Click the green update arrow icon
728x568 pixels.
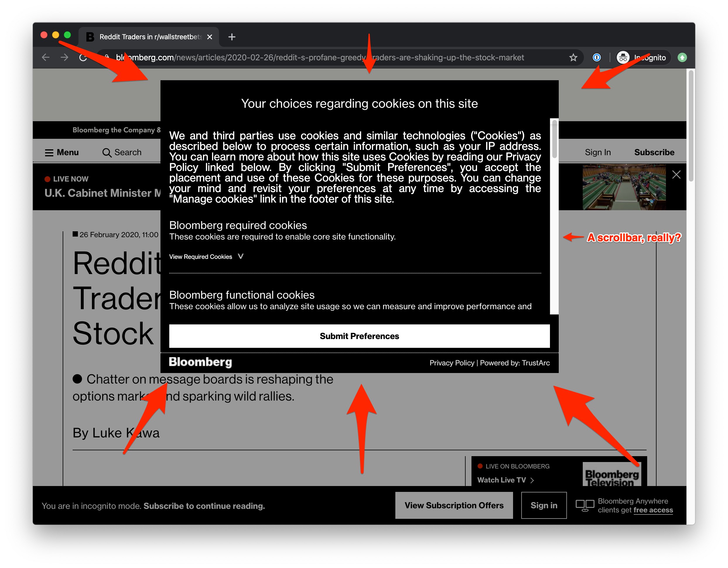click(682, 58)
